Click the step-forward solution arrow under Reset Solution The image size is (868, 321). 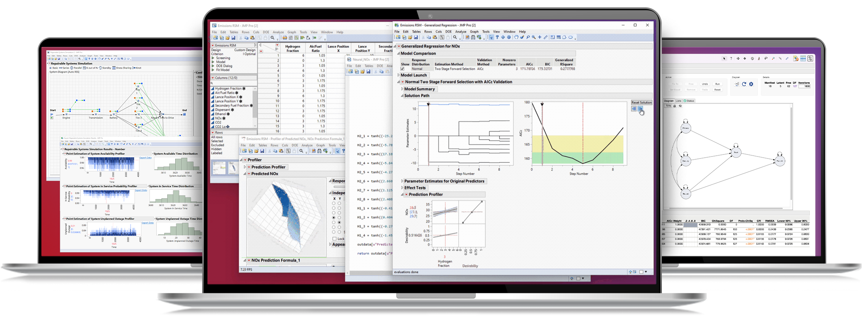coord(640,109)
